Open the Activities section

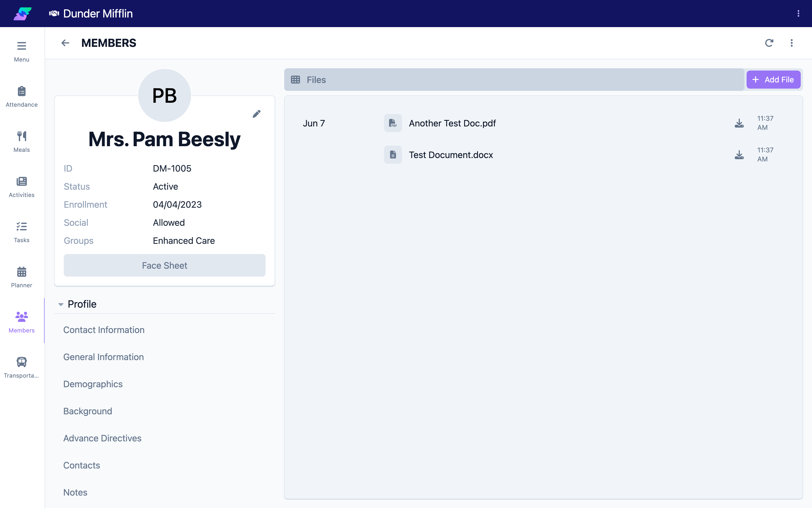coord(21,187)
